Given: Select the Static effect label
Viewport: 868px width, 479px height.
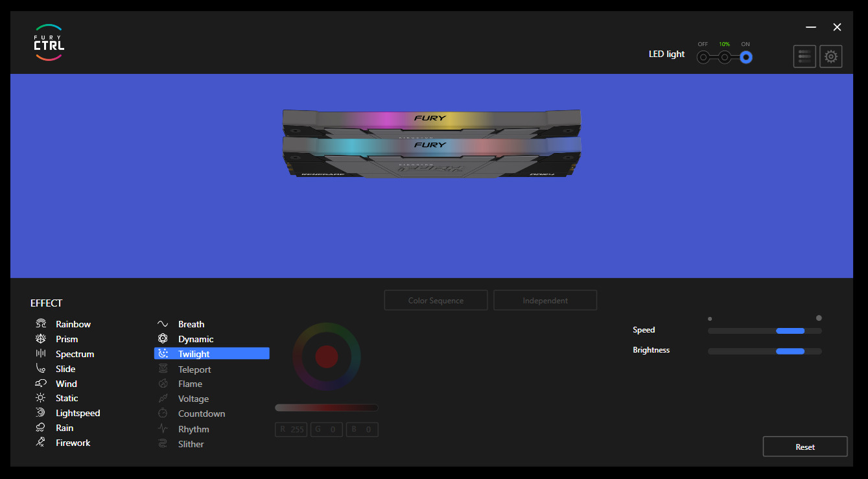Looking at the screenshot, I should tap(67, 398).
